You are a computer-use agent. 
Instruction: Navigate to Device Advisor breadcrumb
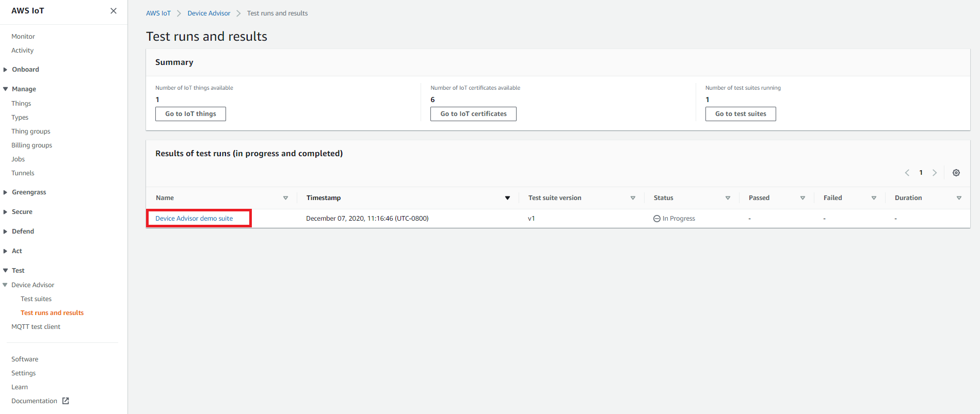pos(208,13)
